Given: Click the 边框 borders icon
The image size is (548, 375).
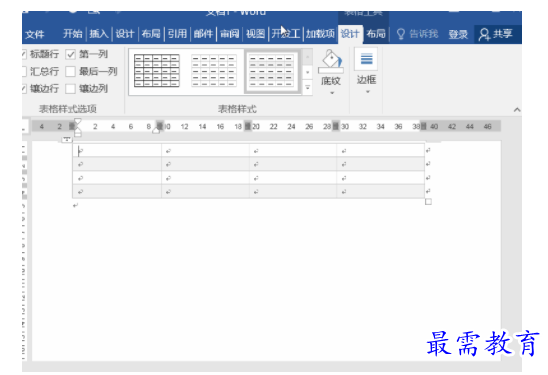Looking at the screenshot, I should click(366, 59).
